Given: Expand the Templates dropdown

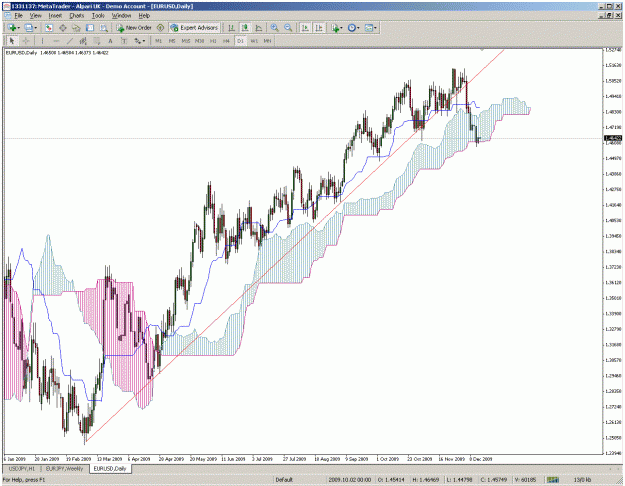Looking at the screenshot, I should [375, 28].
